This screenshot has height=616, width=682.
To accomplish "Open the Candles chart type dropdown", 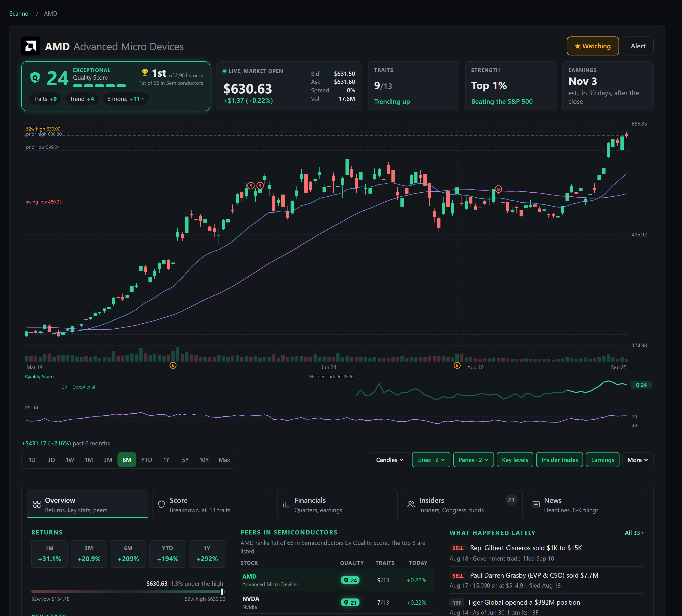I will pyautogui.click(x=390, y=460).
